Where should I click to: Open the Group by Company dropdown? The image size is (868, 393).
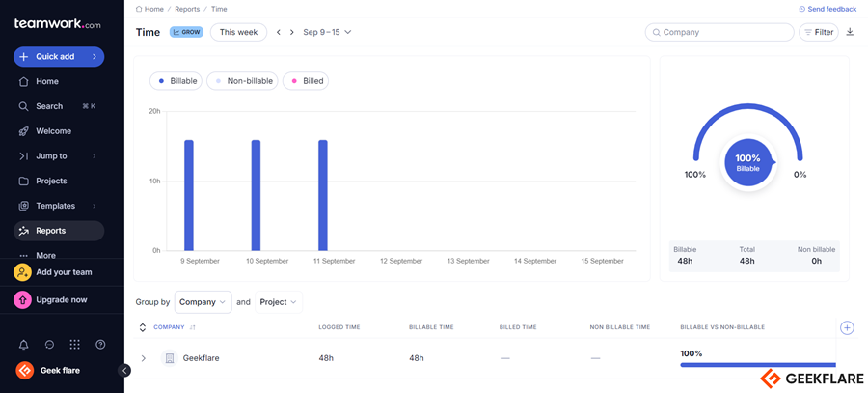pos(203,302)
